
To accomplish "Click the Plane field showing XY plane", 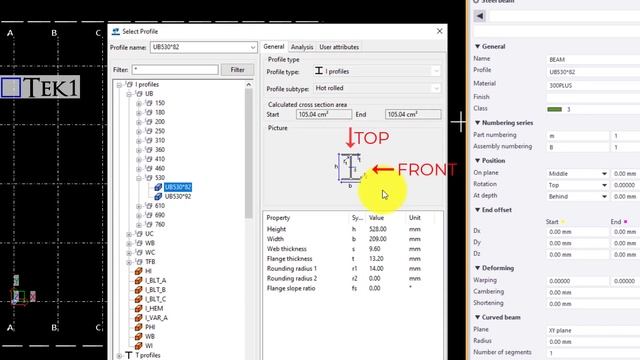I will point(593,331).
